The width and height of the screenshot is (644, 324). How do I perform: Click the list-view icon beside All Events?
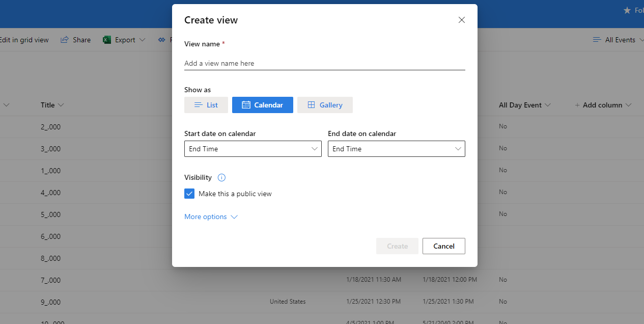pos(597,39)
